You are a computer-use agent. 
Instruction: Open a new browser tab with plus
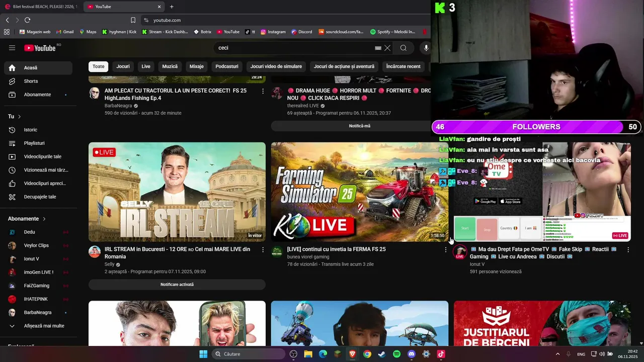click(x=172, y=7)
